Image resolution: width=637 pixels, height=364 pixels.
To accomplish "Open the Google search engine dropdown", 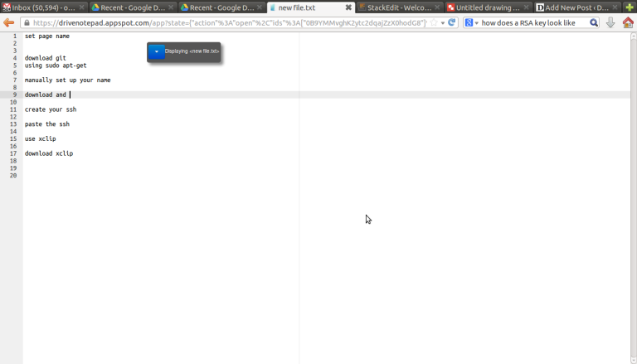I will [472, 23].
